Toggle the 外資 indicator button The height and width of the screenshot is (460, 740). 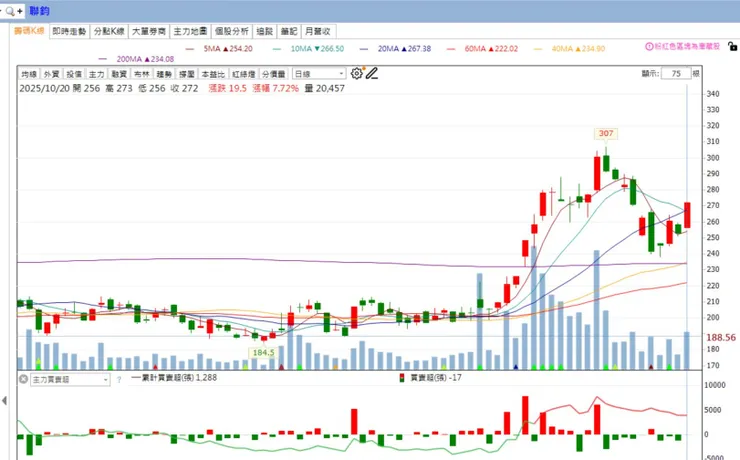coord(51,74)
